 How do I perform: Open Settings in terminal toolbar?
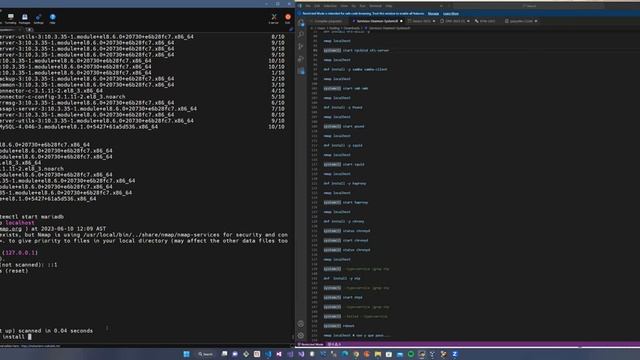38,18
